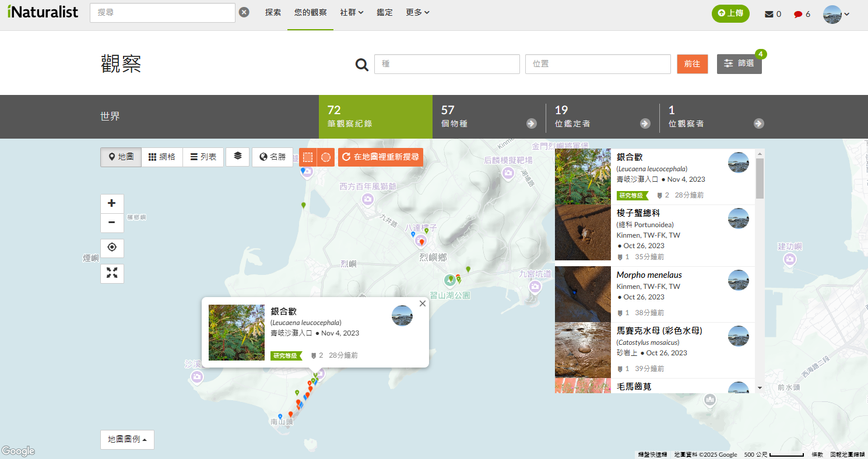Viewport: 868px width, 459px height.
Task: Switch to 網格 grid view
Action: click(161, 157)
